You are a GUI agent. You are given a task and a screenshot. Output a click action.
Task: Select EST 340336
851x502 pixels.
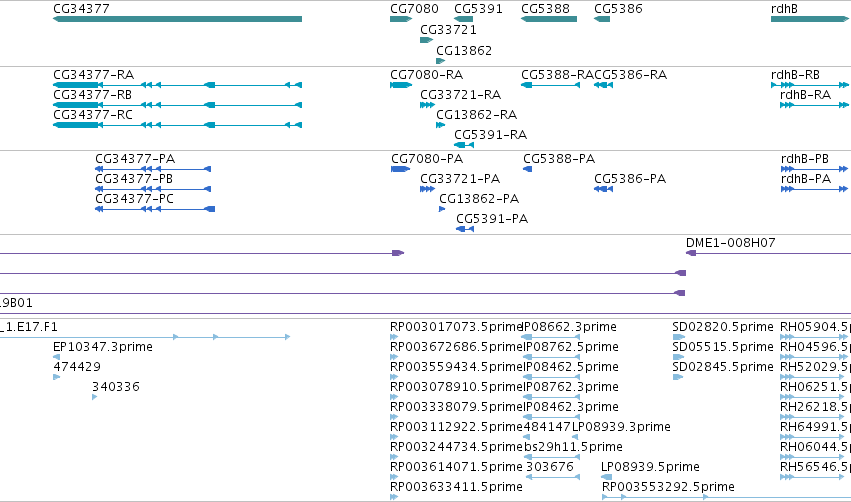(x=95, y=397)
